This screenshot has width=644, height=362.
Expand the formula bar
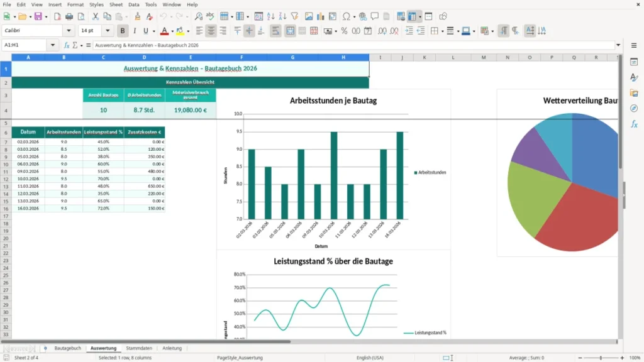(618, 45)
